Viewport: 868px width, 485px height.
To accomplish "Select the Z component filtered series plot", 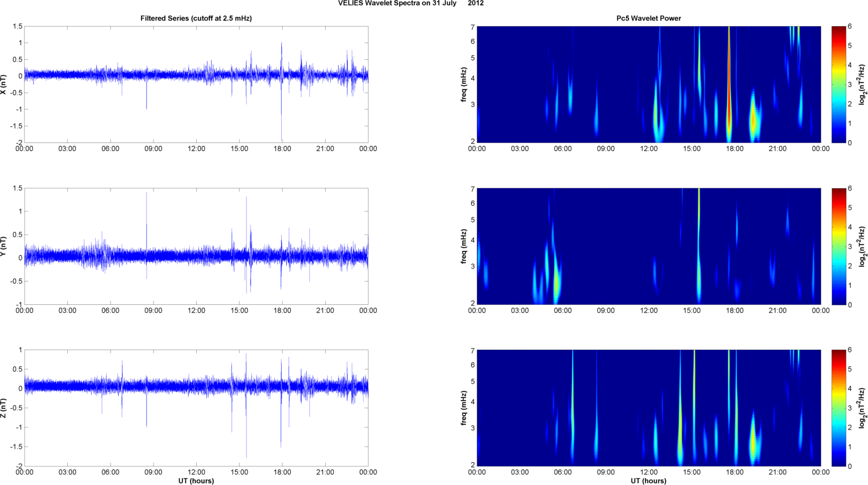I will [x=196, y=408].
